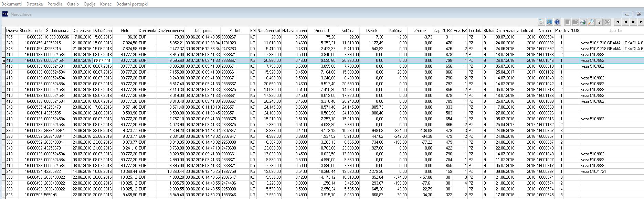Click the Davek column header
The width and height of the screenshot is (644, 199).
372,31
